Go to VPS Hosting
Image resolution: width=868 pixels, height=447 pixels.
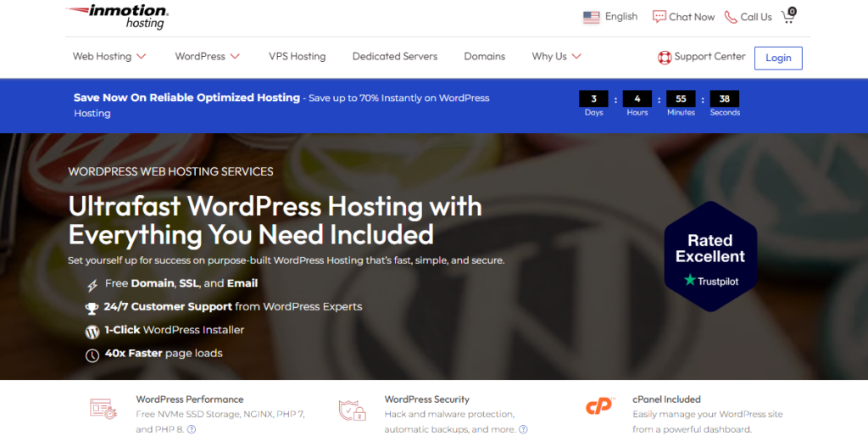[x=298, y=57]
